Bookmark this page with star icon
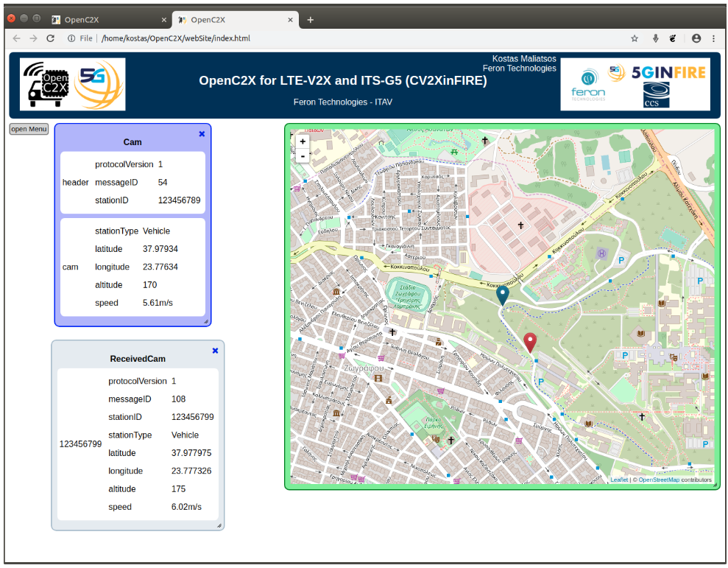The width and height of the screenshot is (728, 568). tap(635, 38)
